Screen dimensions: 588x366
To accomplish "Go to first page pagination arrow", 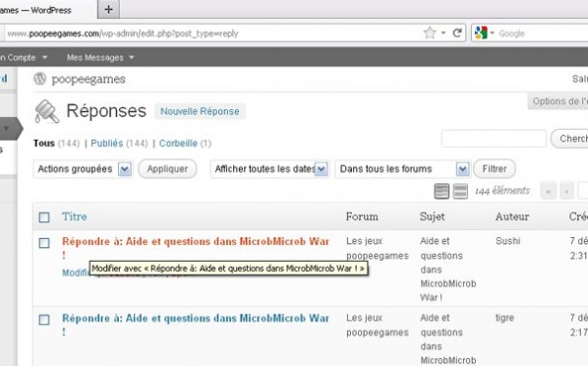I will tap(549, 191).
